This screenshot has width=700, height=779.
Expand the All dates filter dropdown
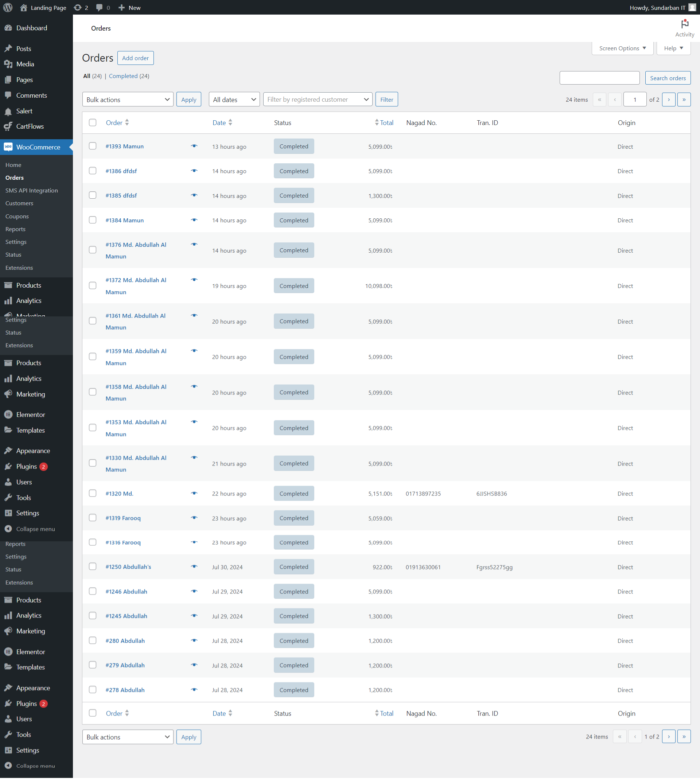pyautogui.click(x=234, y=100)
